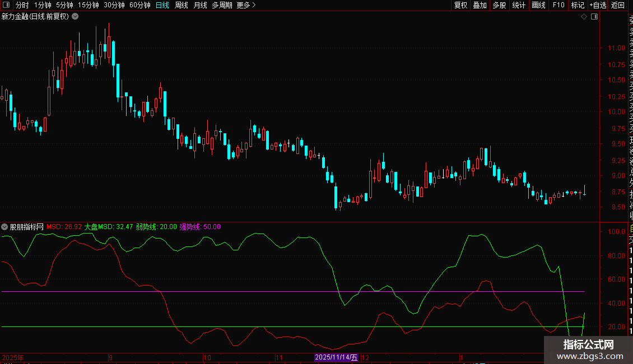Click the 返回 back button

pos(618,5)
